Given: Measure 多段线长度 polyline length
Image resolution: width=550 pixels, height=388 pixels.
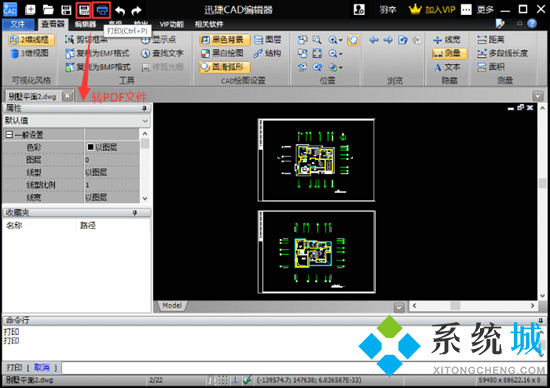Looking at the screenshot, I should (x=502, y=53).
